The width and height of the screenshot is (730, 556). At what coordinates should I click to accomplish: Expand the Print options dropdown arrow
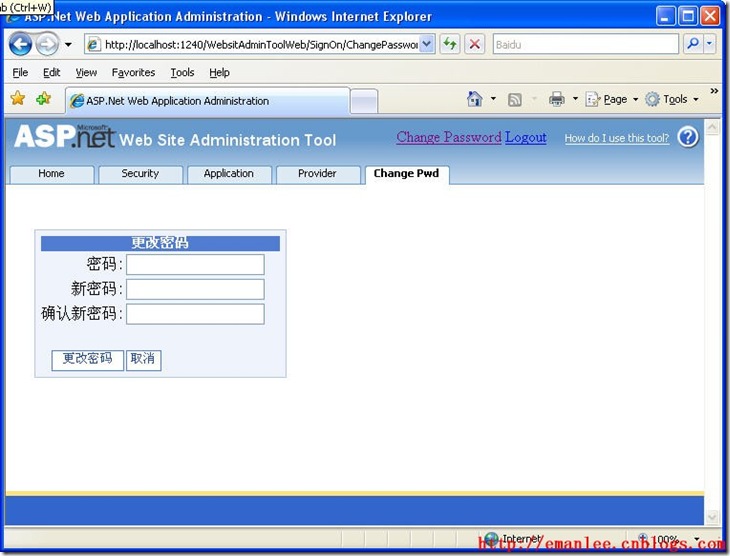pyautogui.click(x=575, y=99)
